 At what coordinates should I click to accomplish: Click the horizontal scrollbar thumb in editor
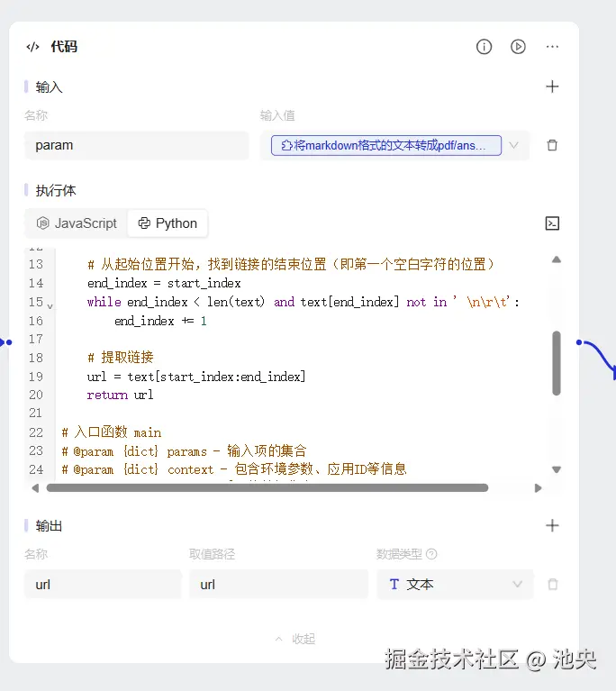pos(267,487)
